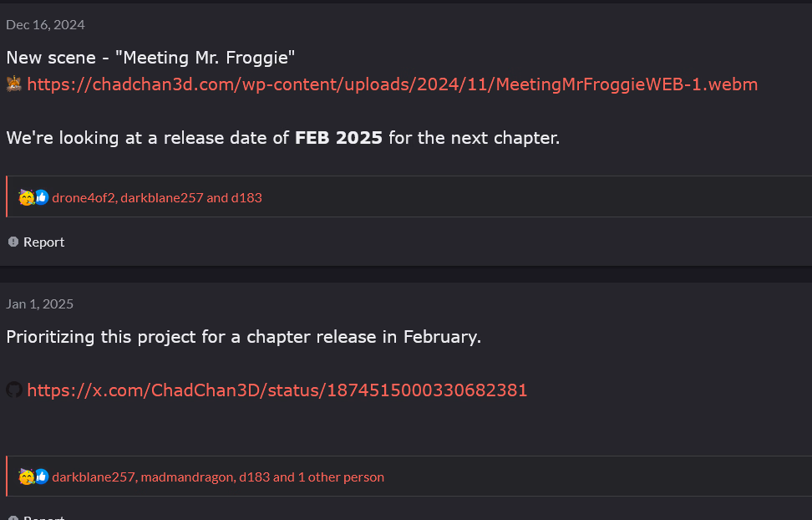Click the party-face reaction in the Dec 16 post

coord(27,197)
